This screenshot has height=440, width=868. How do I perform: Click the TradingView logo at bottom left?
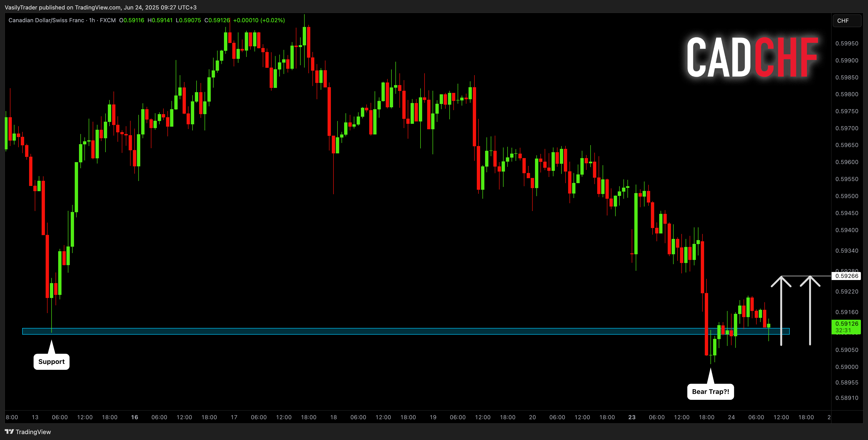[x=28, y=432]
